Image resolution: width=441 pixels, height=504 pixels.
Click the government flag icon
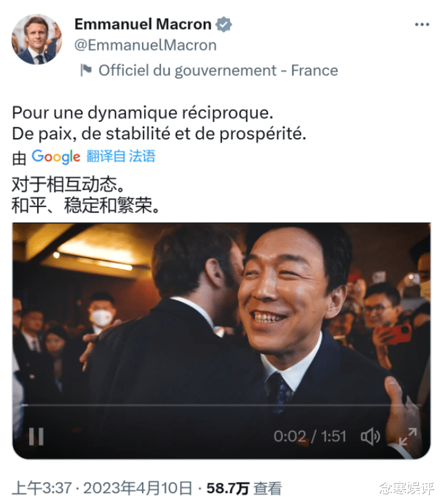pos(85,70)
